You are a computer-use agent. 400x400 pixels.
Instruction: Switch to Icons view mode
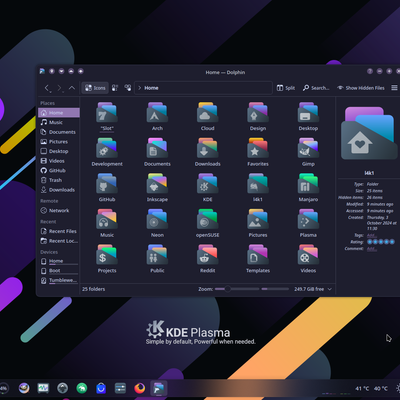tap(95, 88)
